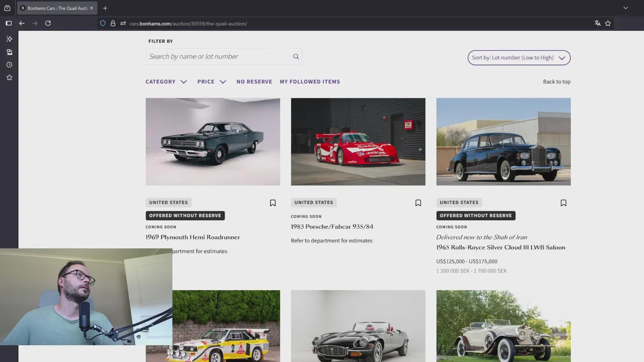Toggle the NO RESERVE filter

click(x=254, y=81)
